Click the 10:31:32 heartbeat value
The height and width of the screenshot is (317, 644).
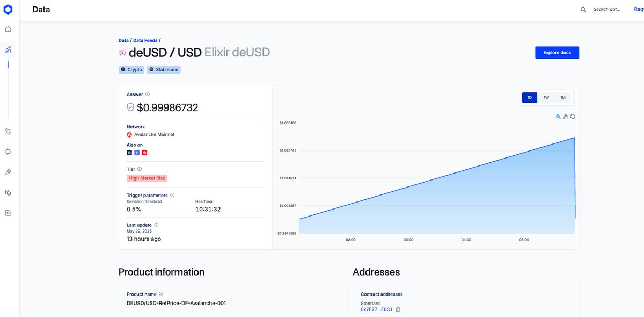click(208, 209)
